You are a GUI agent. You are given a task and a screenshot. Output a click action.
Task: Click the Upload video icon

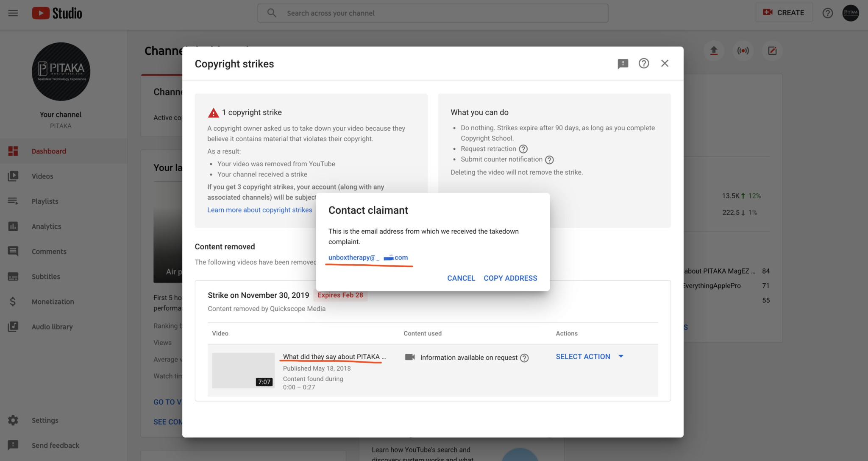(x=714, y=51)
